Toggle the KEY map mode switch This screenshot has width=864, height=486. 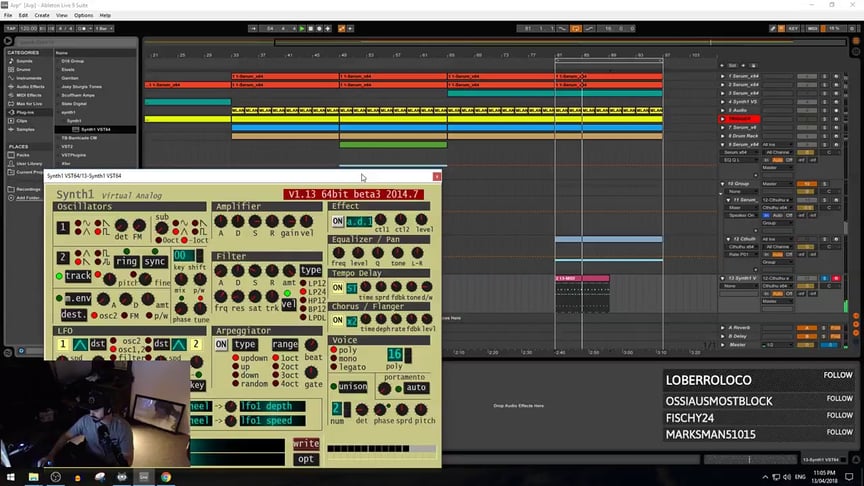coord(793,29)
